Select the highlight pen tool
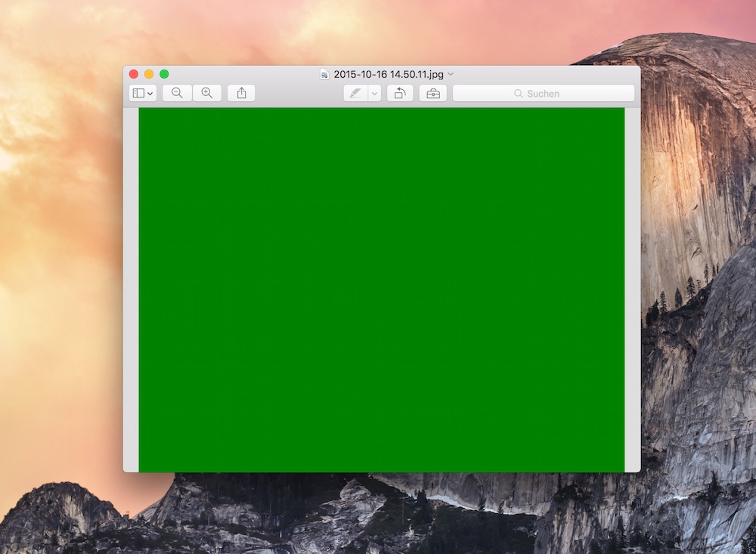The image size is (756, 554). pyautogui.click(x=355, y=93)
